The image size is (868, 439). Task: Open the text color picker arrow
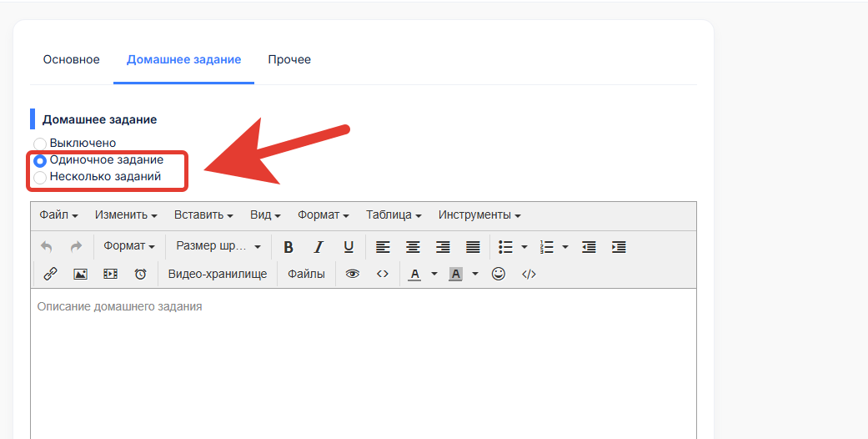434,274
